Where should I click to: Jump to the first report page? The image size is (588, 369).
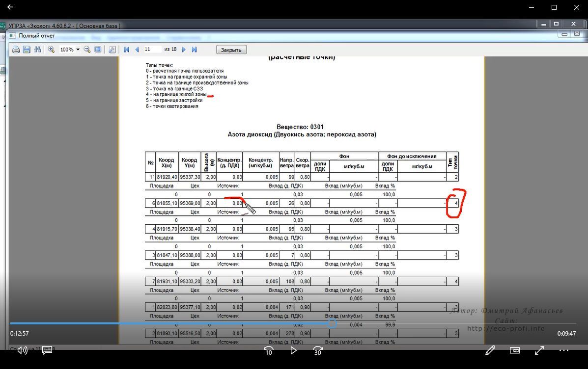click(x=127, y=50)
